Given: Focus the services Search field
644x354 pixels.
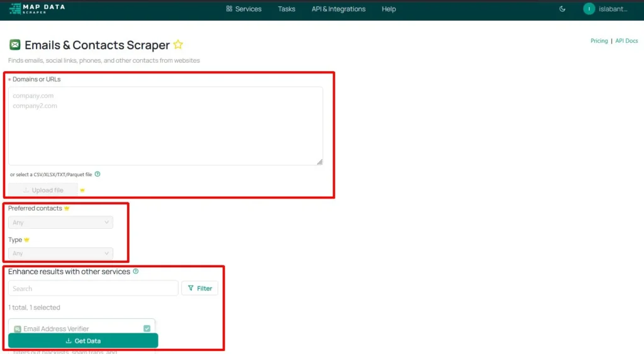Looking at the screenshot, I should 93,288.
